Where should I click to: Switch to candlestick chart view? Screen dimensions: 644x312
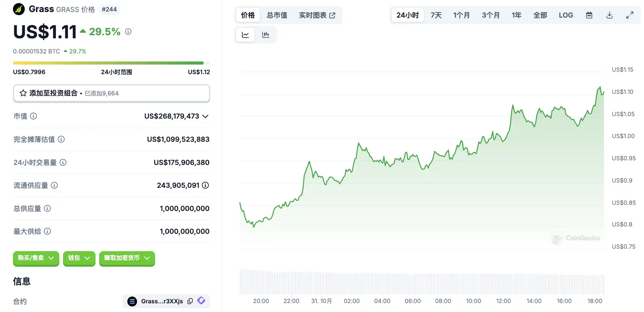[x=265, y=35]
